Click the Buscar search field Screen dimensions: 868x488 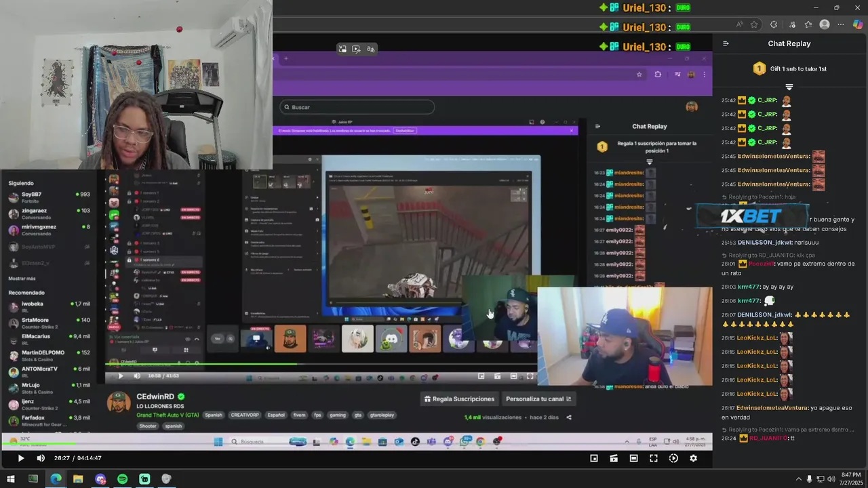click(x=357, y=107)
